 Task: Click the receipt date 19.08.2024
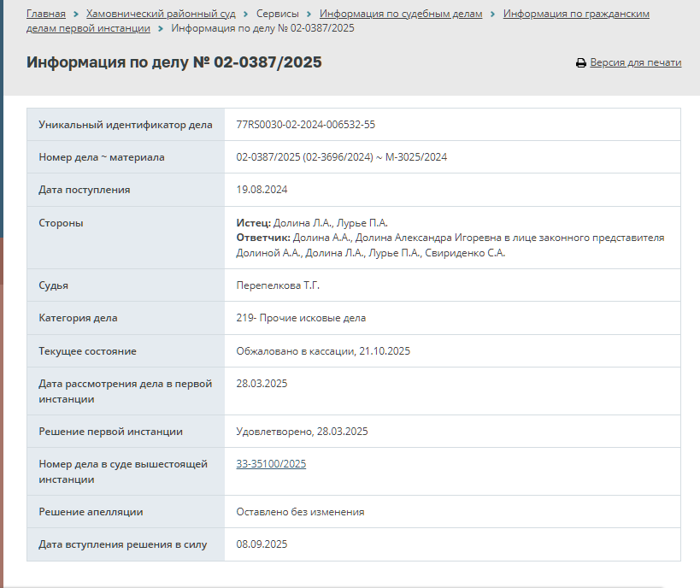[x=262, y=190]
